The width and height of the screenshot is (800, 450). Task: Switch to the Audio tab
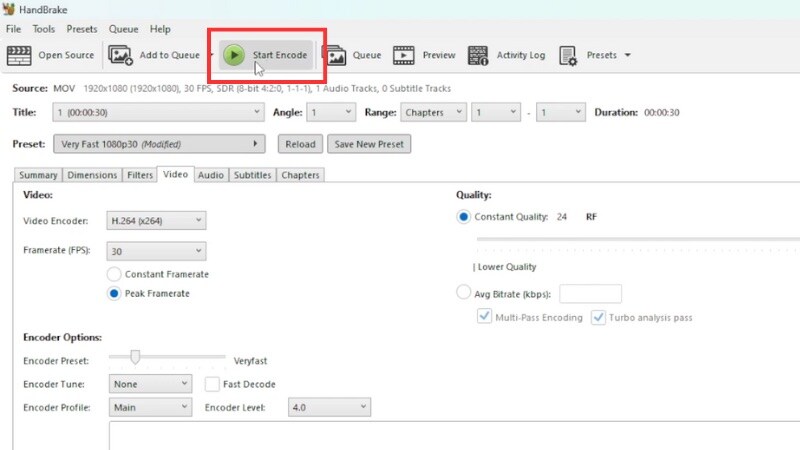[211, 175]
